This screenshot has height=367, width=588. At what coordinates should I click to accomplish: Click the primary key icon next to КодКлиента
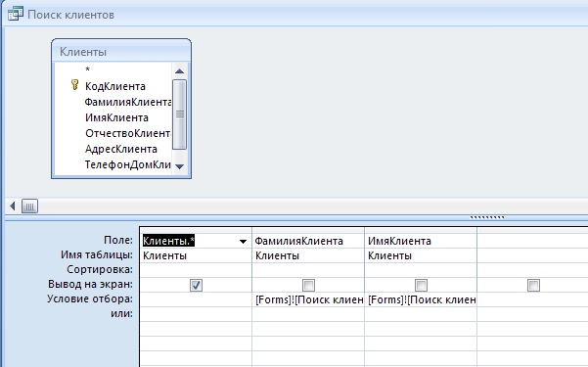pyautogui.click(x=75, y=85)
